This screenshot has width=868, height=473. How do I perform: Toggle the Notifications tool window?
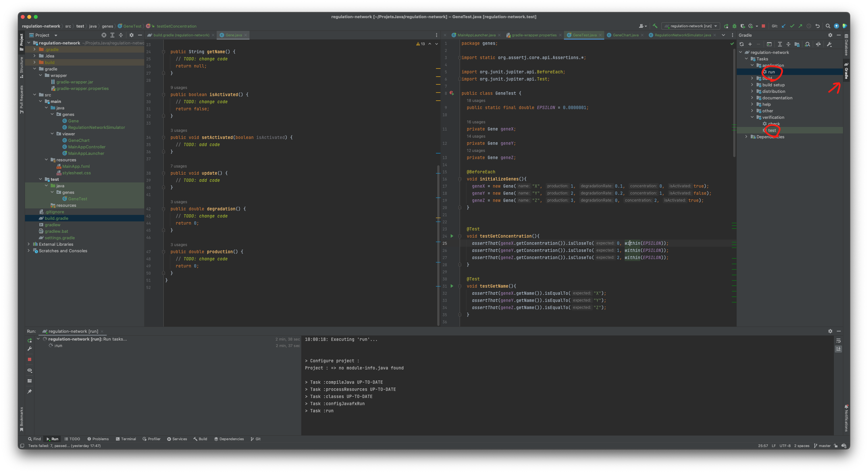(846, 418)
